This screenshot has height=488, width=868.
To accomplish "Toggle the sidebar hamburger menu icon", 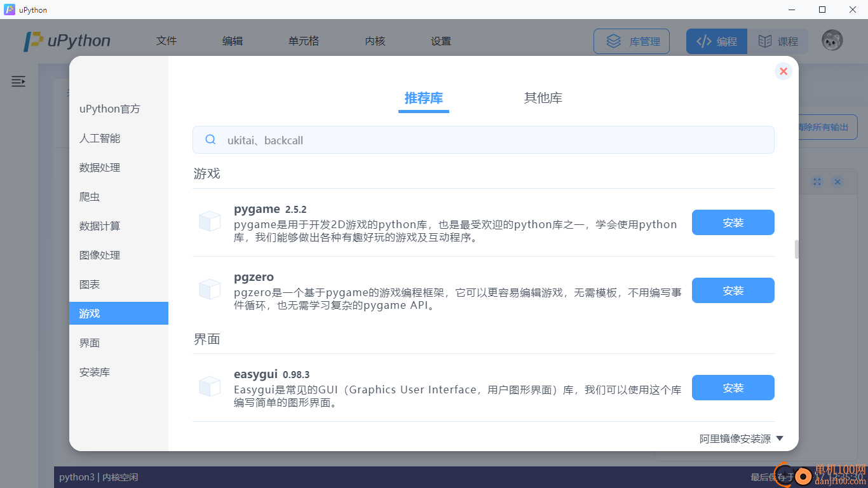I will pos(18,81).
